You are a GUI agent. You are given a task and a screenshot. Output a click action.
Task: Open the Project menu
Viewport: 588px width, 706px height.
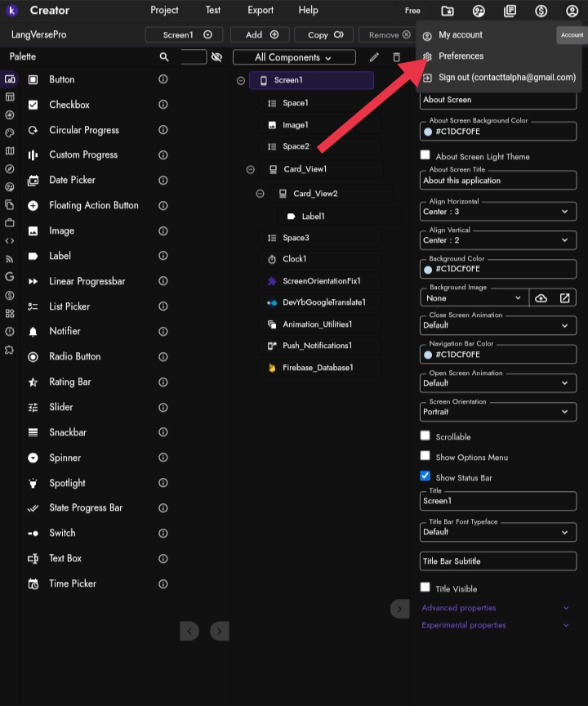point(164,11)
